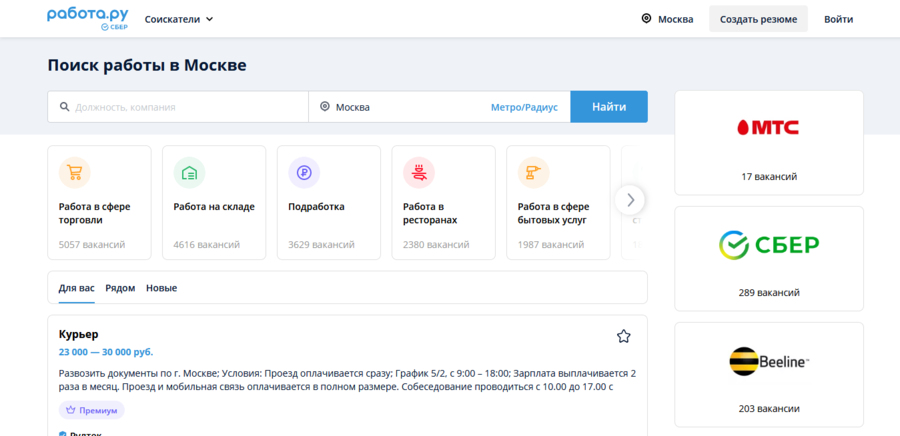Open the Метро/Радиус filter link
The height and width of the screenshot is (436, 900).
coord(524,107)
